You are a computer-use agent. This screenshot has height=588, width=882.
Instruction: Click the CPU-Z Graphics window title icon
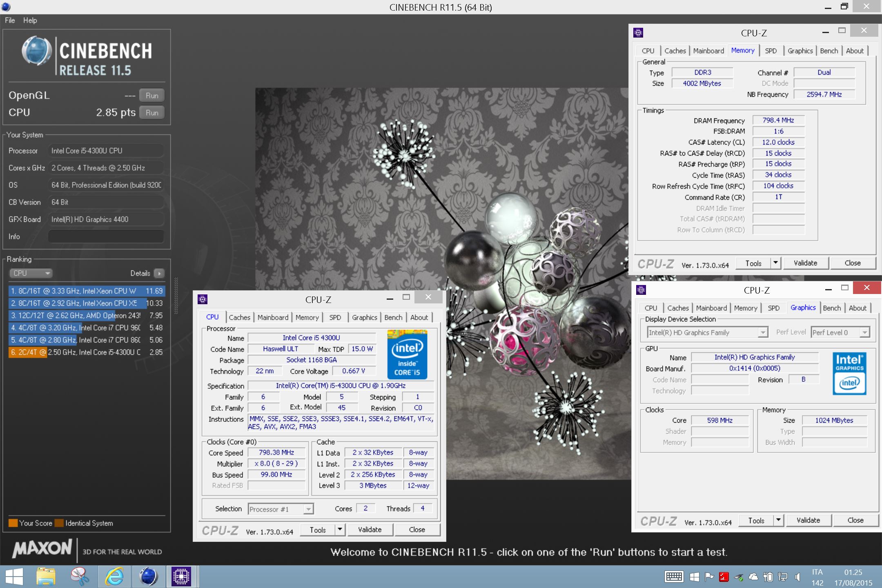click(x=641, y=290)
